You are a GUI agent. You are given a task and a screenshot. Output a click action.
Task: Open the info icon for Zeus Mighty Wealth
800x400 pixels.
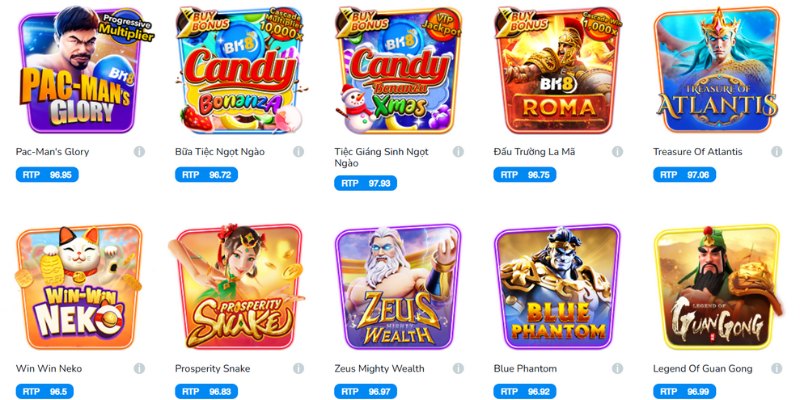click(x=458, y=368)
